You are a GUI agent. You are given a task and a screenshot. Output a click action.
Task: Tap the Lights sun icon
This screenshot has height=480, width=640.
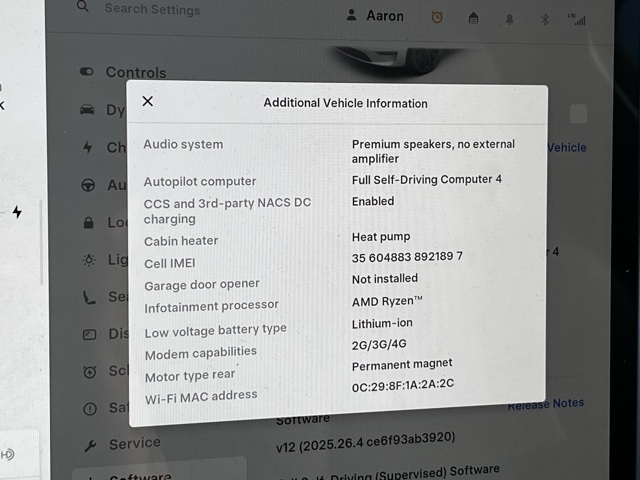point(89,260)
